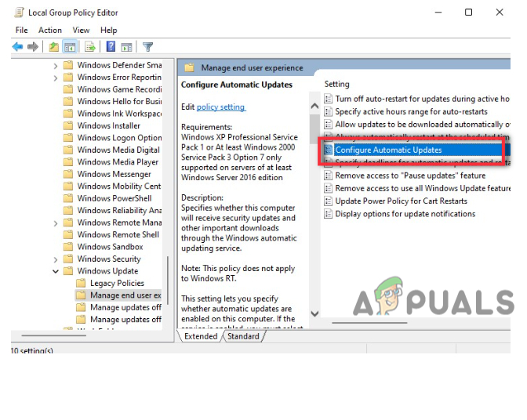Click the policy icon beside Update Power Policy
The width and height of the screenshot is (527, 420).
pos(328,201)
